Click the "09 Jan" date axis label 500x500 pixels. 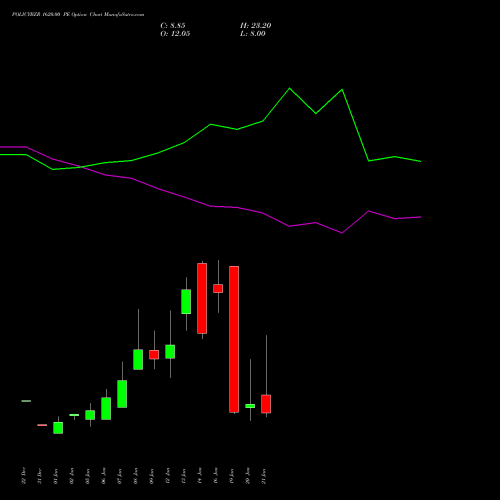point(151,476)
